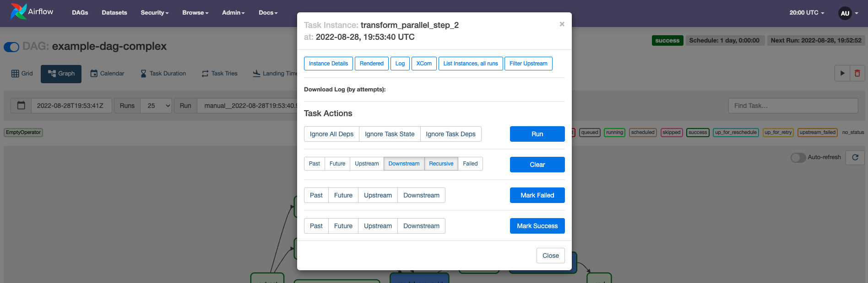Click the Airflow pinwheel logo
868x283 pixels.
(x=18, y=11)
